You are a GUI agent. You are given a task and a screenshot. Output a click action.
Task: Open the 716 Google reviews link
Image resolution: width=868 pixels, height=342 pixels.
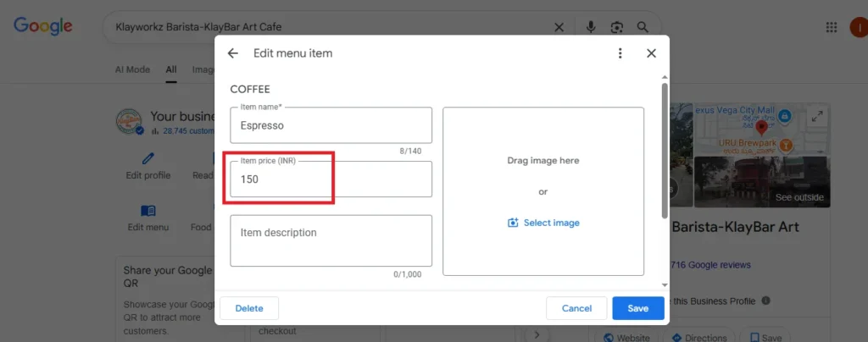click(x=711, y=265)
